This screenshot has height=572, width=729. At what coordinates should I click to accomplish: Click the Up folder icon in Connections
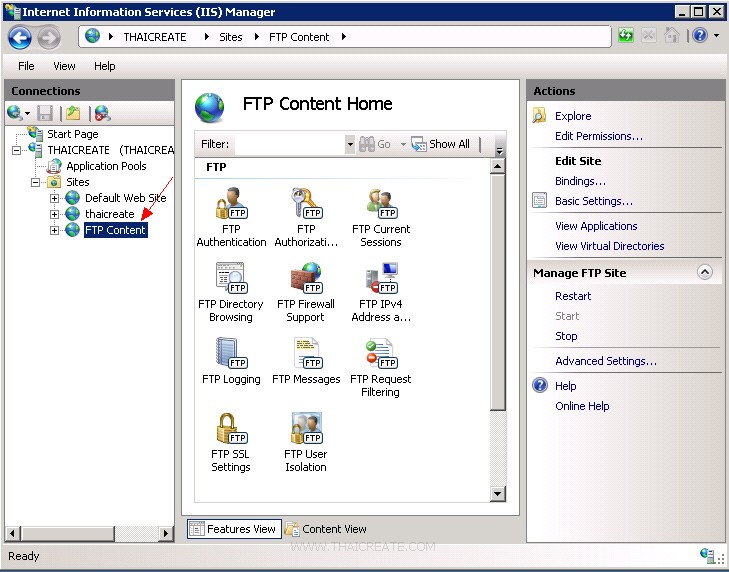73,113
